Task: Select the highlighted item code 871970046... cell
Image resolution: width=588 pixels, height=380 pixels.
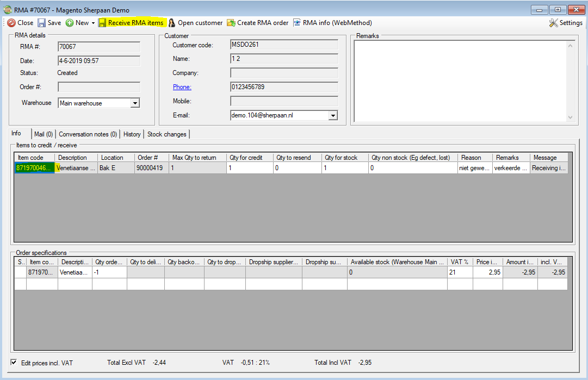Action: click(34, 168)
